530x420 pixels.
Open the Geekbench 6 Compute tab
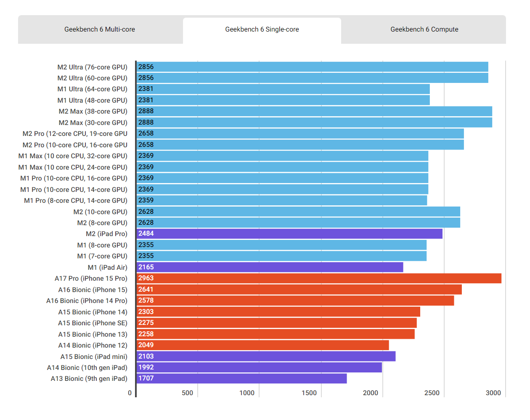(x=424, y=29)
